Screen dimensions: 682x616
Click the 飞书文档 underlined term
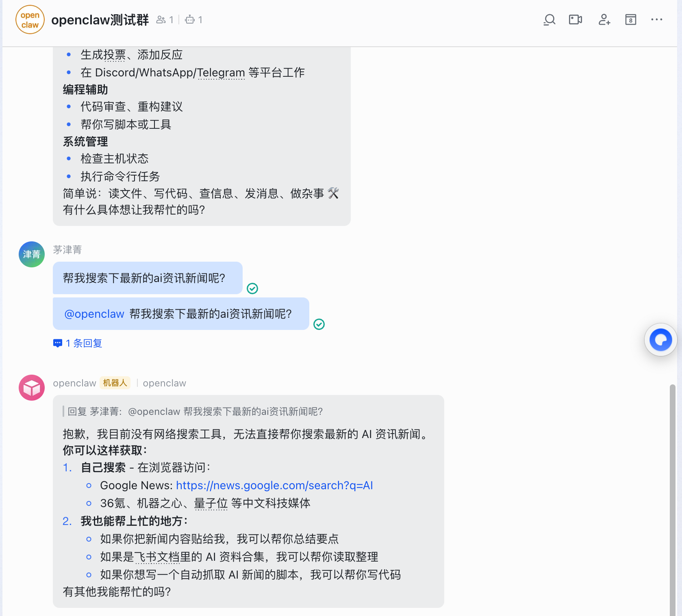157,557
